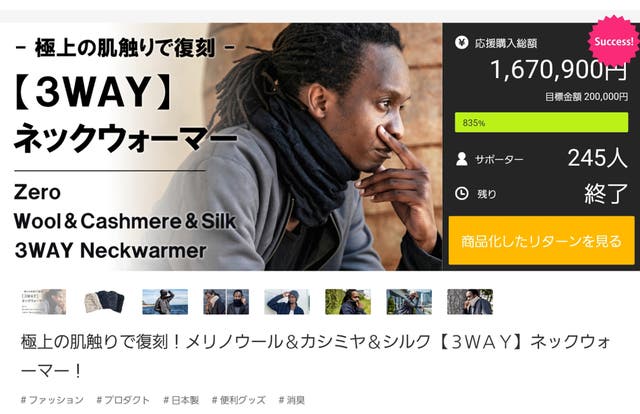The image size is (640, 414).
Task: Select the folded neckwarmers color thumbnail
Action: tap(104, 301)
